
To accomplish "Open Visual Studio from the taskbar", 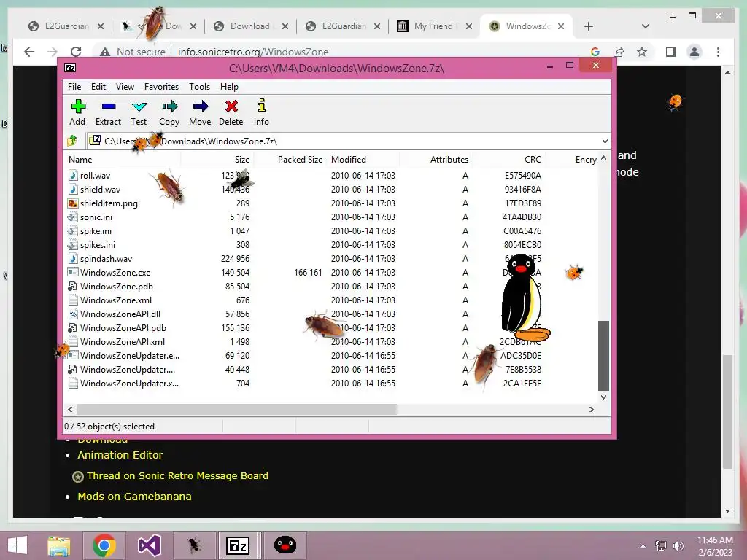I will 149,545.
